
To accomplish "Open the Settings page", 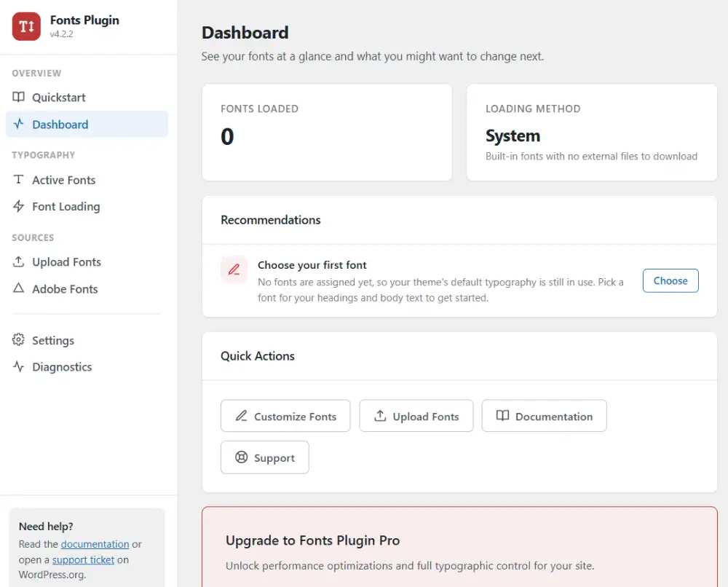I will click(x=87, y=340).
